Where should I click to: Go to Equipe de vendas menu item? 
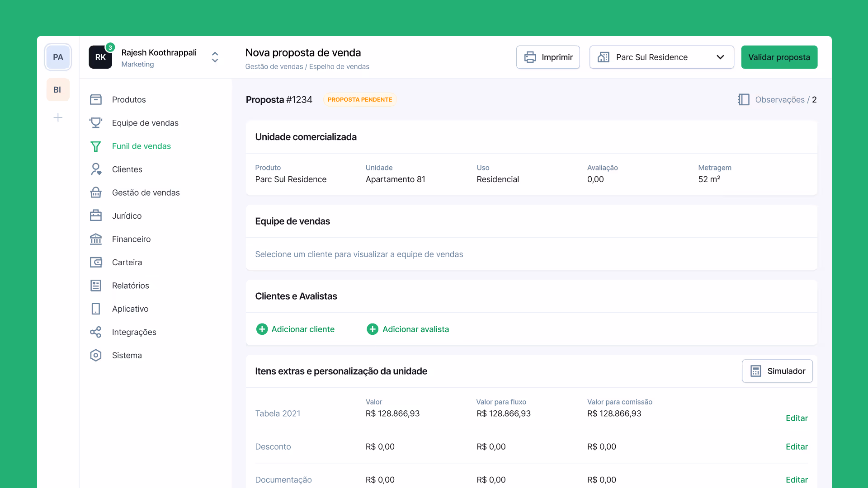coord(145,123)
